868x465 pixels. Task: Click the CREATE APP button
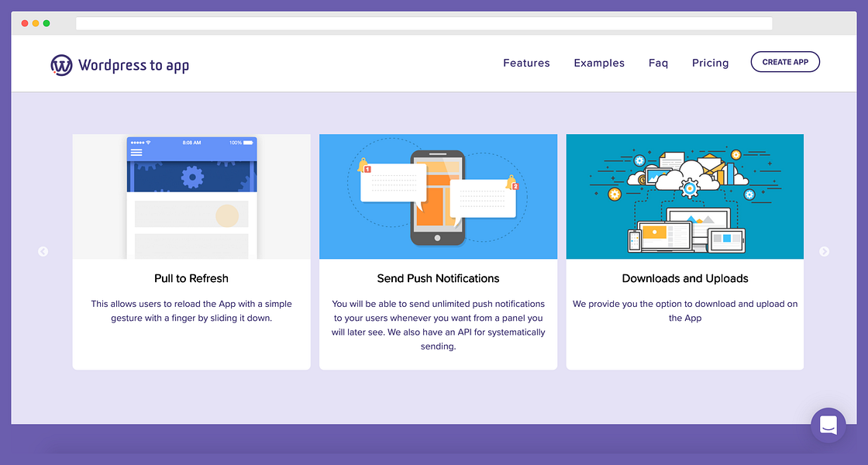[x=785, y=61]
